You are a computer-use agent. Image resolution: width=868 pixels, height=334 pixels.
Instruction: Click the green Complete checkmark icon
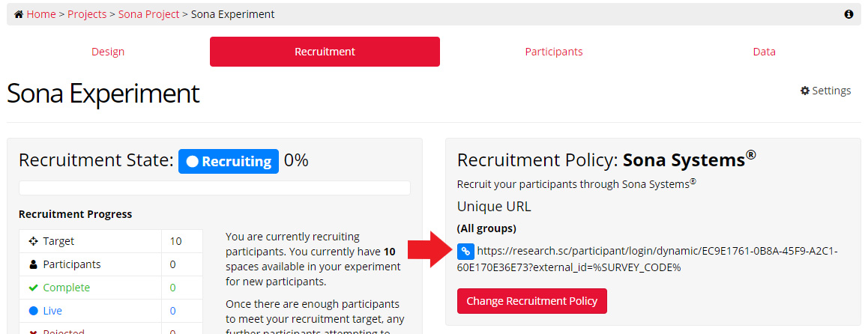pyautogui.click(x=33, y=288)
